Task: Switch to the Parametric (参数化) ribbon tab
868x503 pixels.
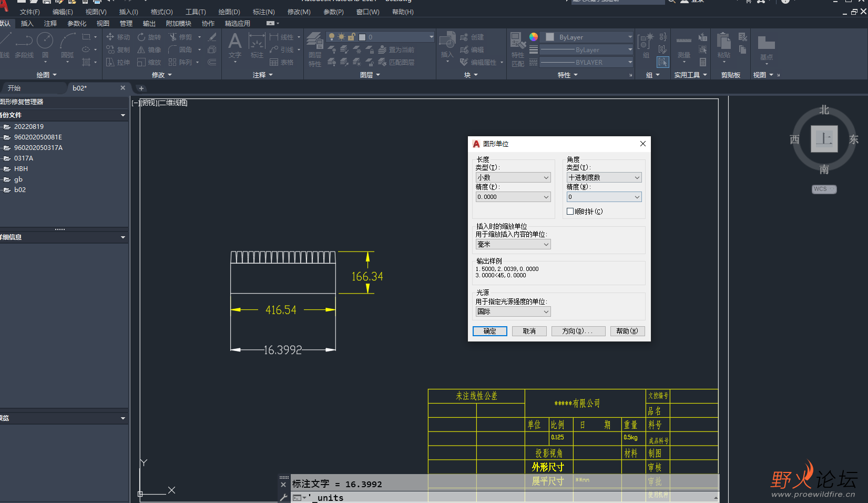Action: 77,23
